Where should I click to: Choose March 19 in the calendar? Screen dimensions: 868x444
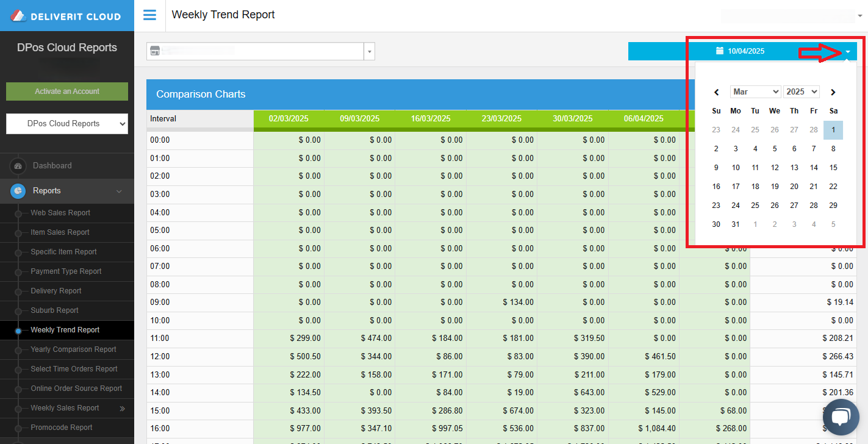[775, 187]
